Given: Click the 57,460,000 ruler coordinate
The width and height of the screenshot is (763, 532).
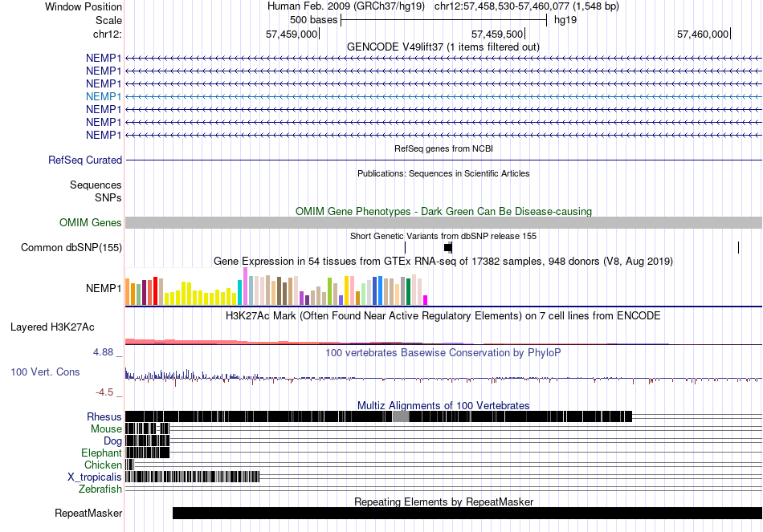Looking at the screenshot, I should coord(703,34).
